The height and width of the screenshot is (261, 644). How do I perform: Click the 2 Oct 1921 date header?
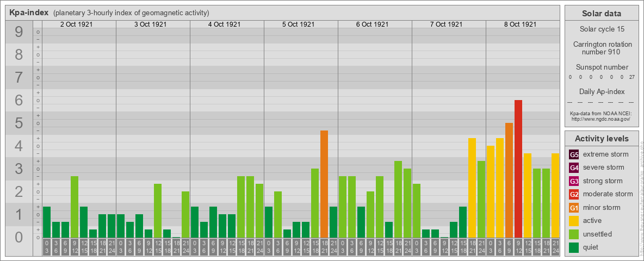pyautogui.click(x=76, y=24)
